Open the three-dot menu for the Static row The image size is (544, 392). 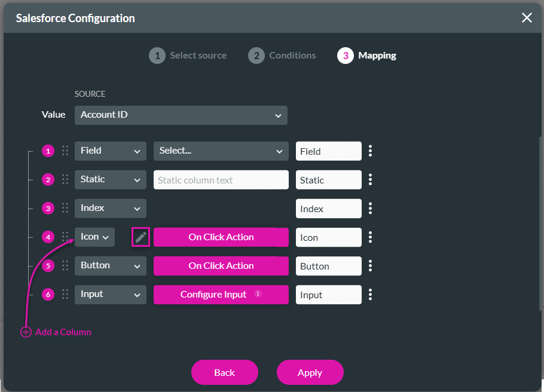[370, 179]
